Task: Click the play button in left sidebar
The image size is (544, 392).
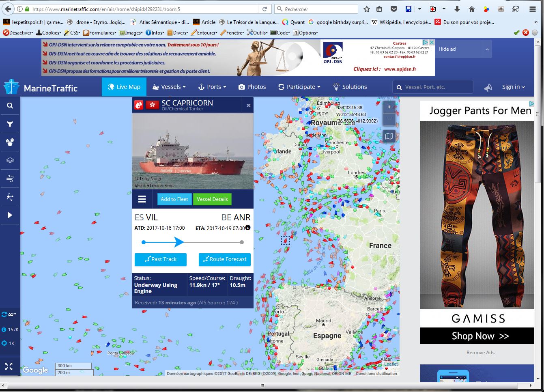Action: point(10,215)
